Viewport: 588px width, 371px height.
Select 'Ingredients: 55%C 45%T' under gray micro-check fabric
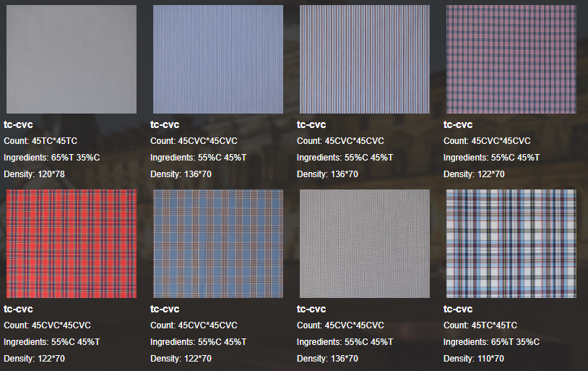345,341
